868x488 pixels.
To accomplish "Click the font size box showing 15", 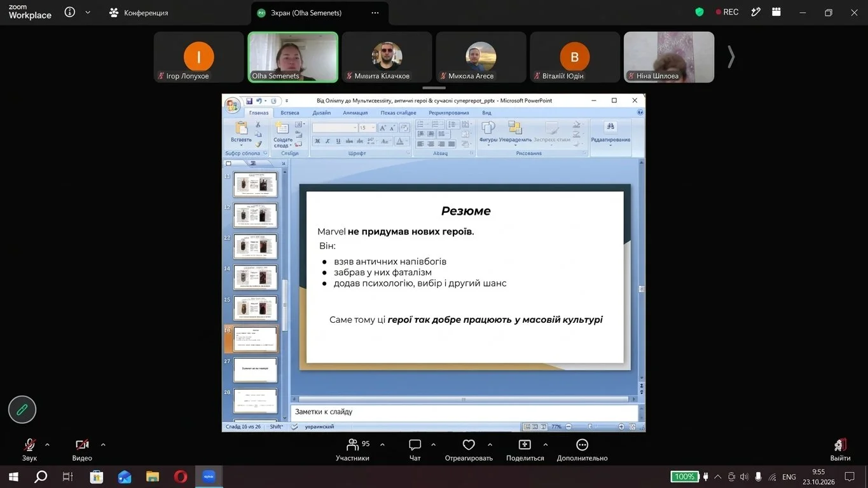I will (x=367, y=128).
